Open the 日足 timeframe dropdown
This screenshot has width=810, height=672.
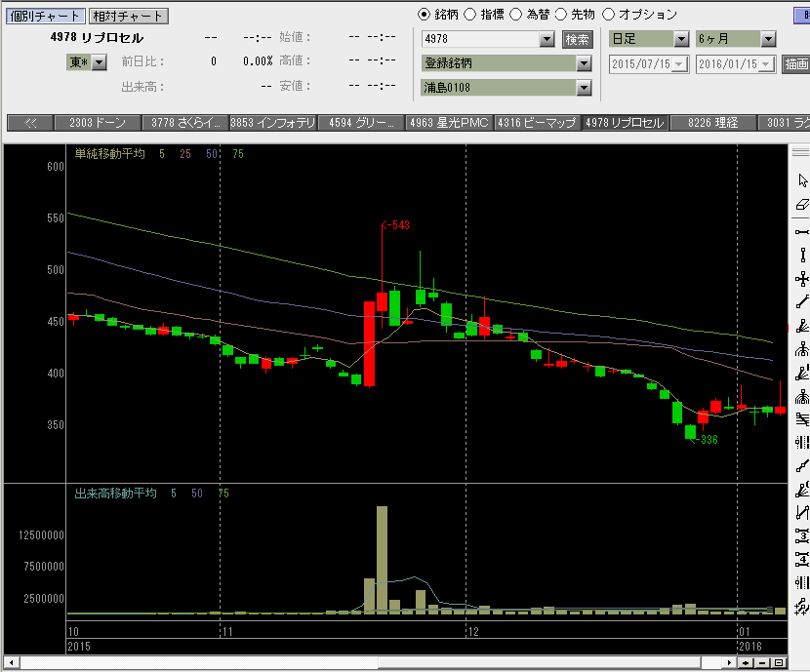[681, 39]
